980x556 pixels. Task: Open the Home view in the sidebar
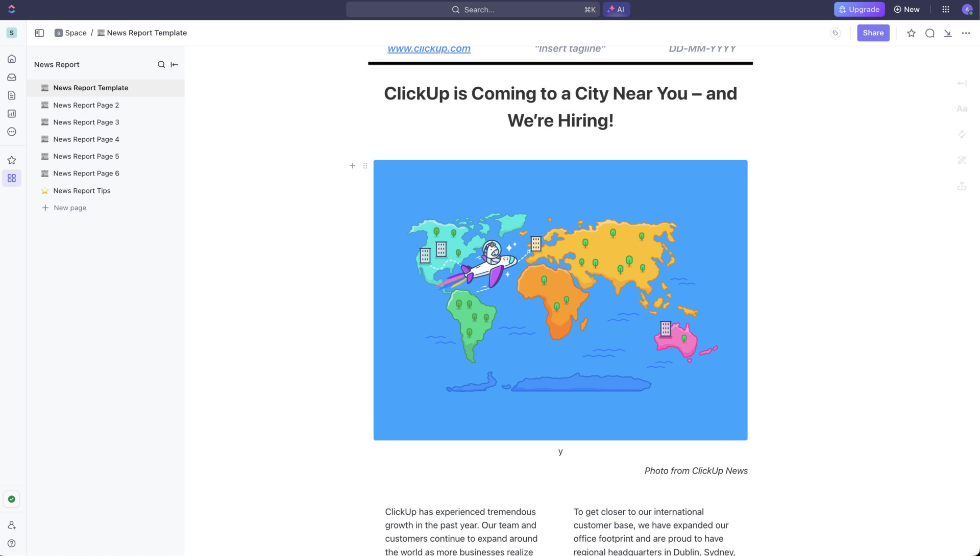point(12,58)
